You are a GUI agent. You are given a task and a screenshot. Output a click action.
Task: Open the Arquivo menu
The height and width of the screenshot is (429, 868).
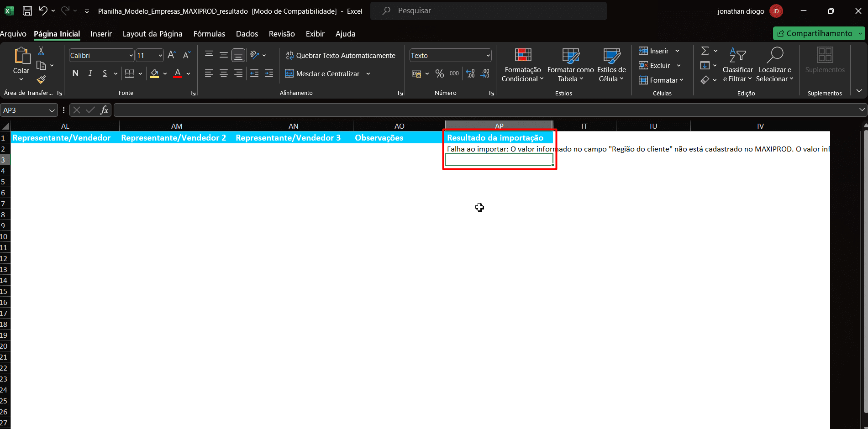coord(13,34)
